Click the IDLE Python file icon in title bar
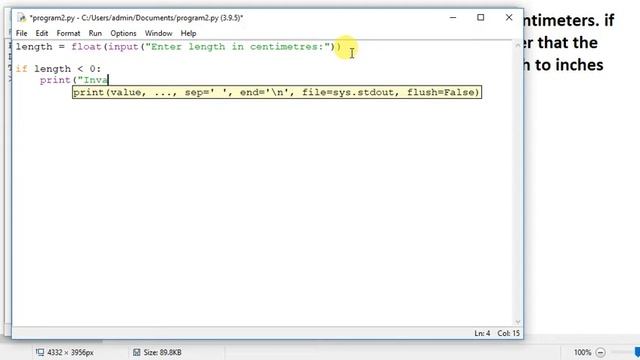The width and height of the screenshot is (640, 360). tap(21, 18)
